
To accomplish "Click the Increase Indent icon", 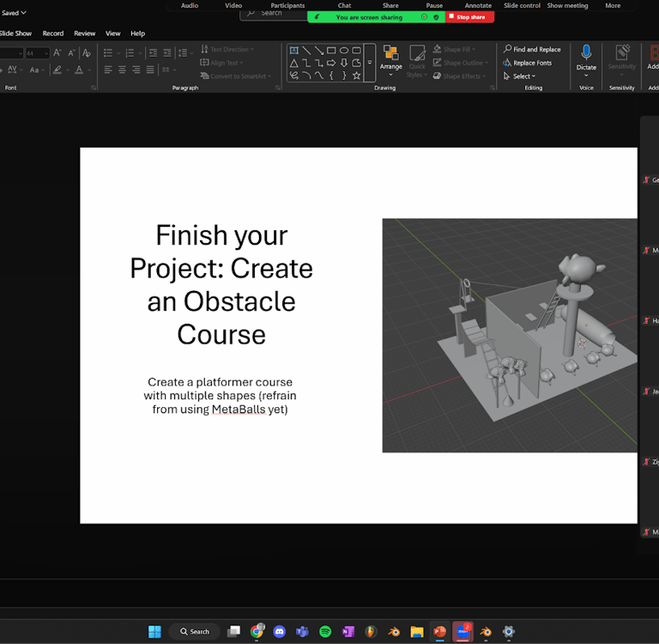I will point(166,53).
